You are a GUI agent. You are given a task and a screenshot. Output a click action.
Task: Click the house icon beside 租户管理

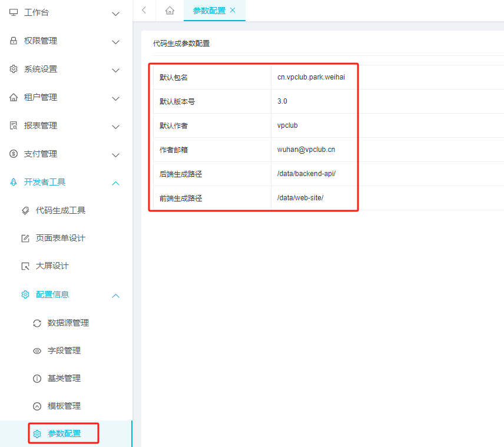pos(14,97)
